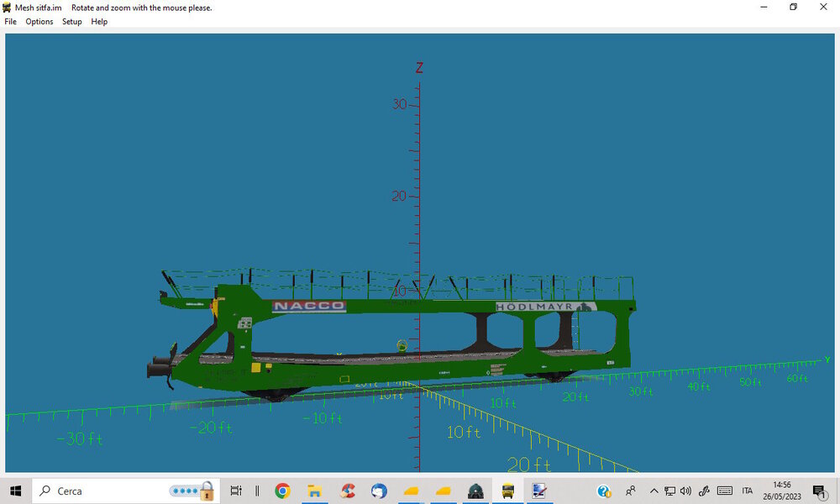Open File Explorer from the taskbar

point(314,491)
